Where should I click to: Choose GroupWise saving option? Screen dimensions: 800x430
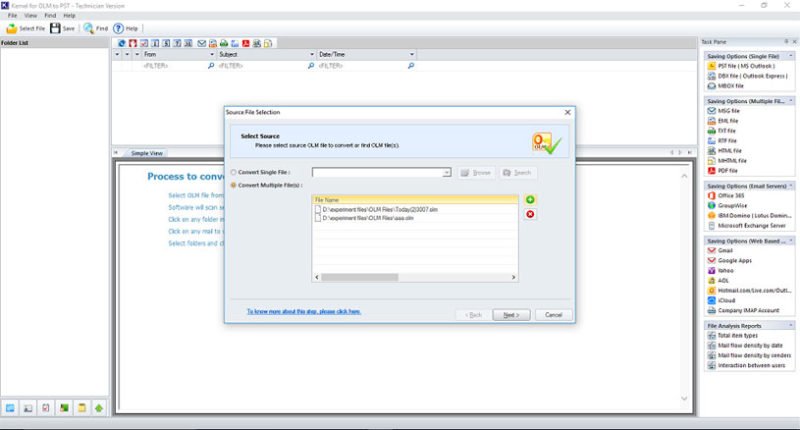(728, 206)
